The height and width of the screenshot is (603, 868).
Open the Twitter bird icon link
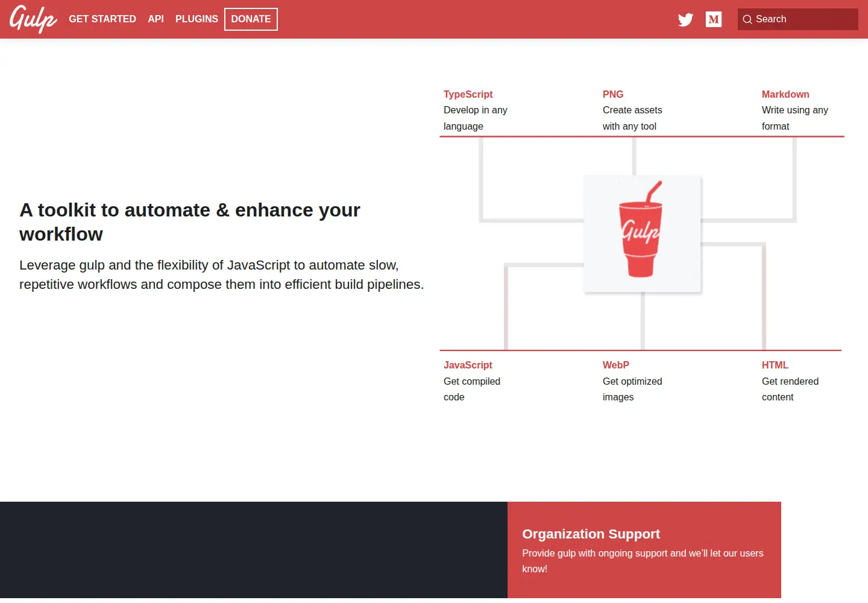[x=685, y=19]
